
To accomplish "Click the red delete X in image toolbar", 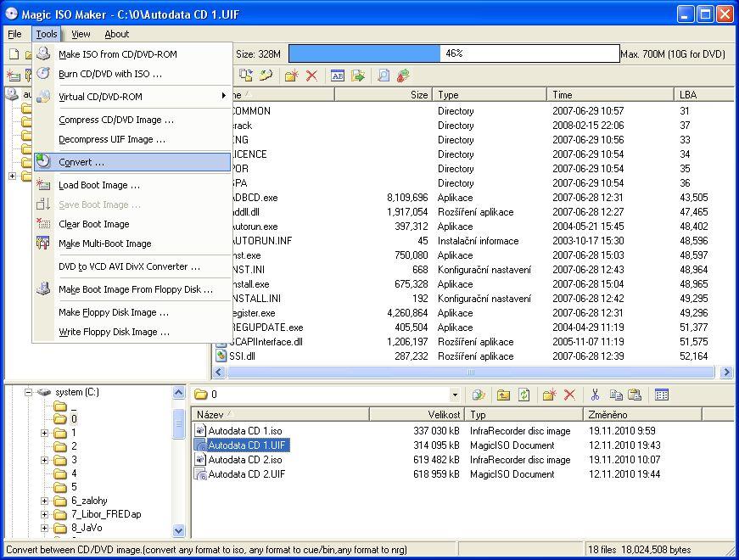I will click(311, 76).
